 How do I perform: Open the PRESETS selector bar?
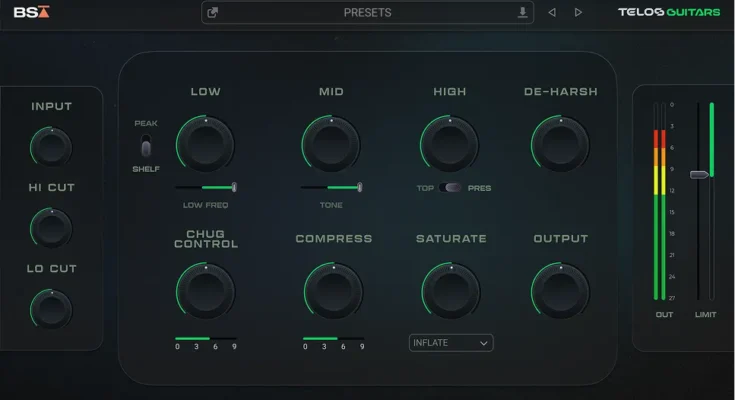367,13
